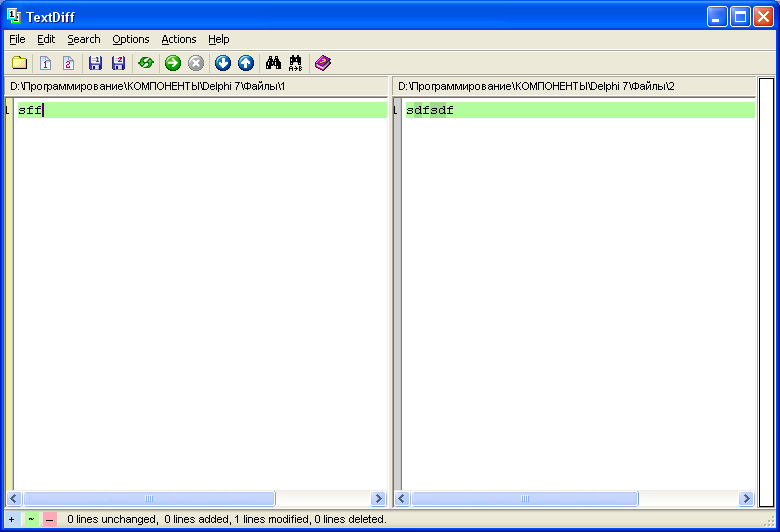Screen dimensions: 780x532
Task: Click the left file path ending Файлы\1
Action: point(147,86)
